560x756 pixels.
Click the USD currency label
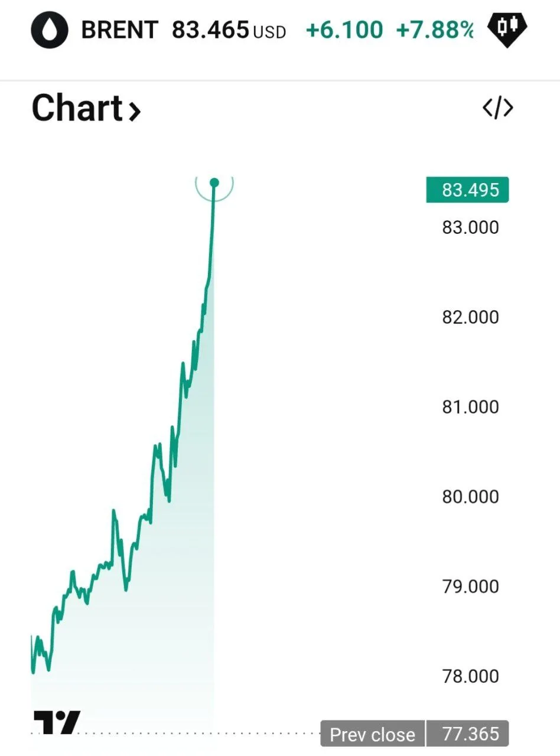pos(269,32)
